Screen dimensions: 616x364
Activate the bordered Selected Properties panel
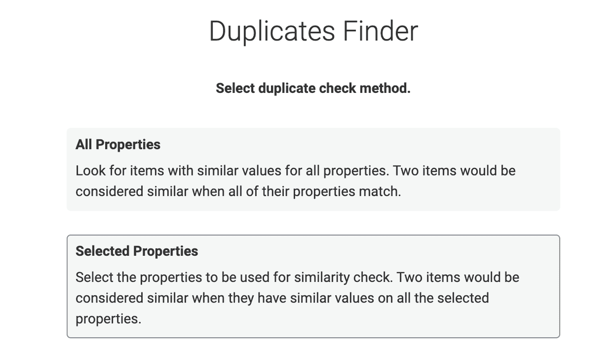tap(313, 286)
